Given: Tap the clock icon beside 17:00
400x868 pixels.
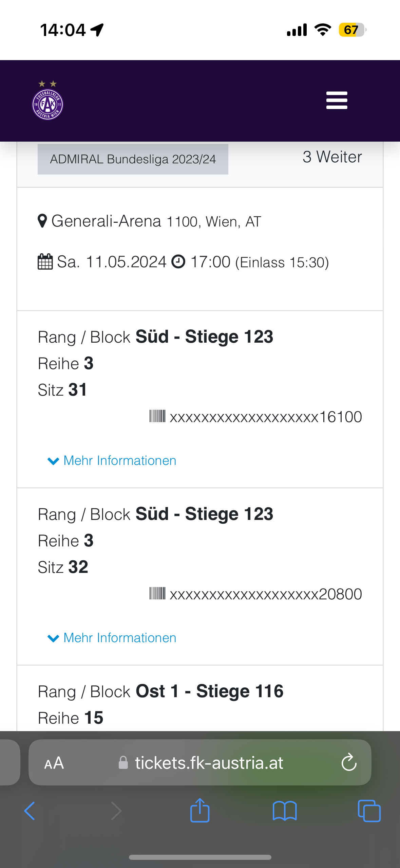Looking at the screenshot, I should (178, 262).
